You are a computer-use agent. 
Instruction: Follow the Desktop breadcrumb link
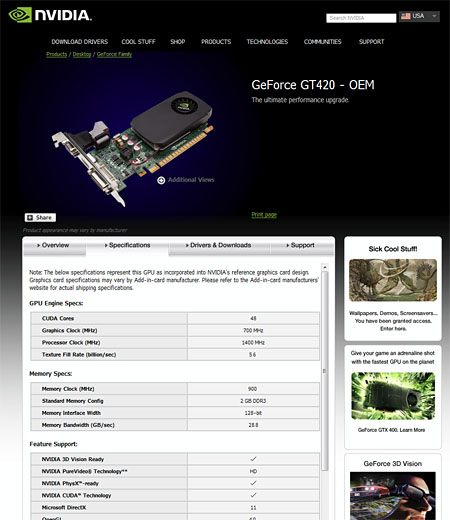82,54
